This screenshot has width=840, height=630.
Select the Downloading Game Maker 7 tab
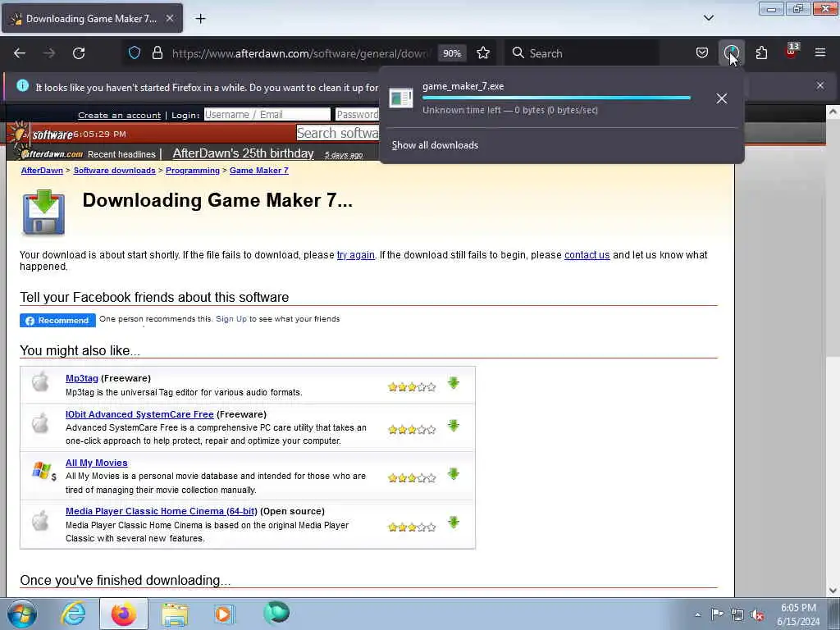pos(92,19)
